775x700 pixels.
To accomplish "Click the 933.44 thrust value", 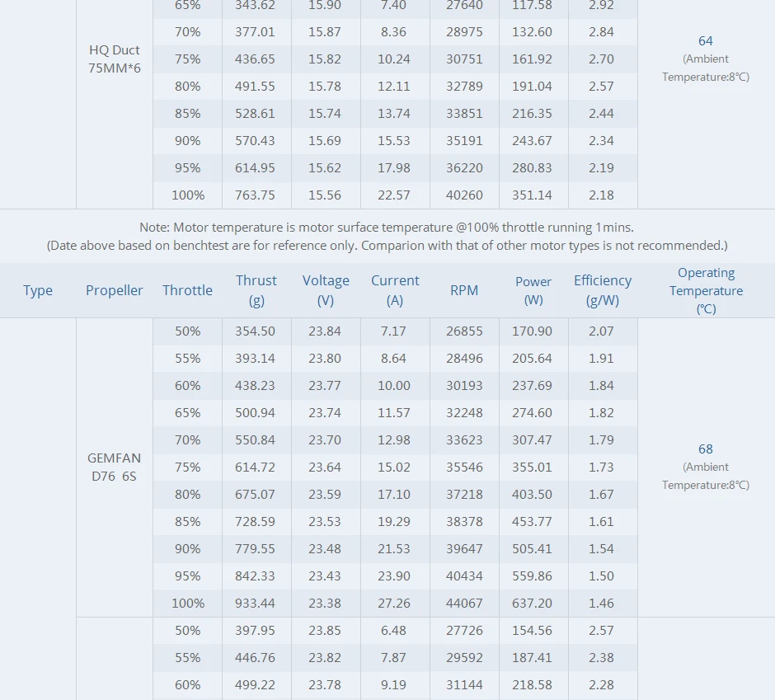I will [x=255, y=603].
